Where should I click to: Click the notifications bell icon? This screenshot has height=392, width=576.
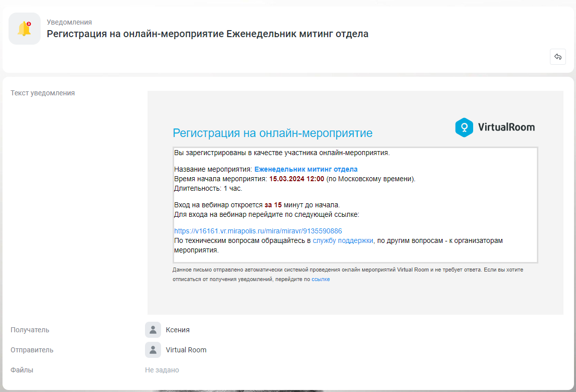(25, 29)
